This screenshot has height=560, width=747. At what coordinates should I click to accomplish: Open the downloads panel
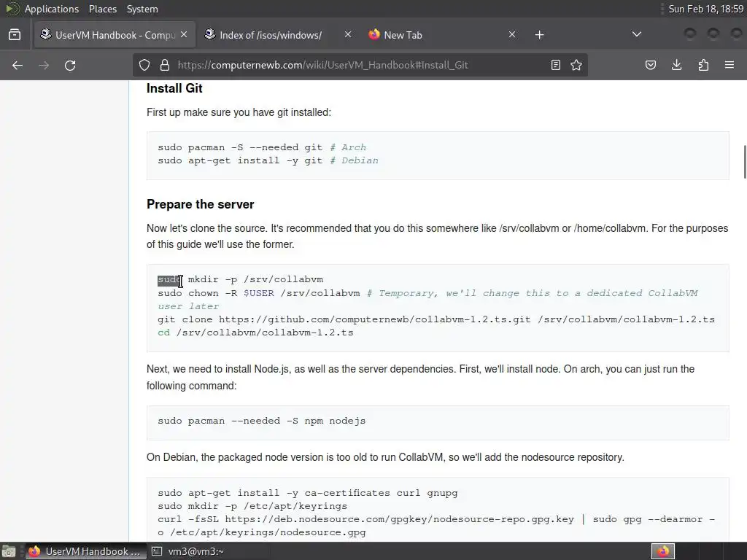676,65
